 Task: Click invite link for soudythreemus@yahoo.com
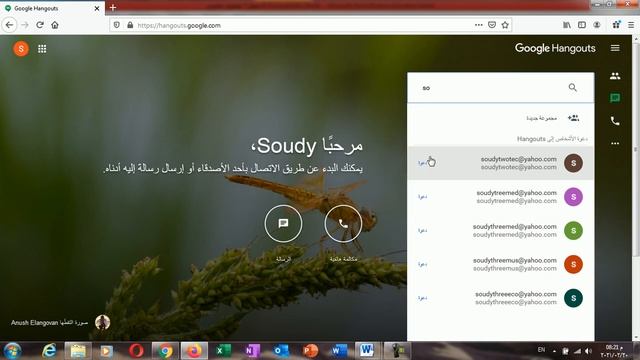pos(422,264)
